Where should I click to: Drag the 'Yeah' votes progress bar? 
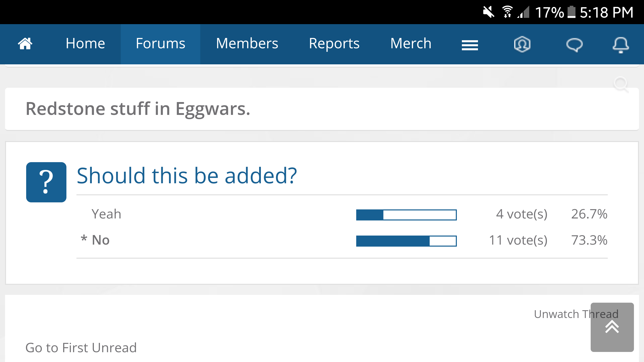coord(407,214)
